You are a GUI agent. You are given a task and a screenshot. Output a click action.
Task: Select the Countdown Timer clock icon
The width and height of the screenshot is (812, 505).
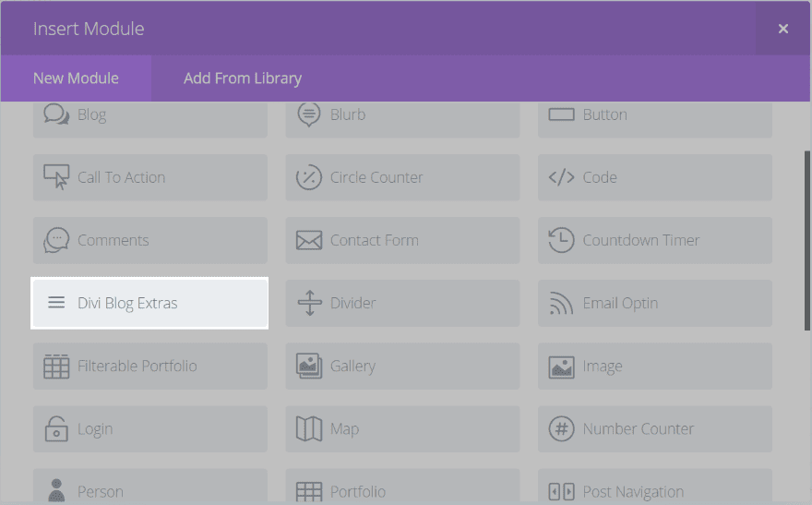[561, 240]
